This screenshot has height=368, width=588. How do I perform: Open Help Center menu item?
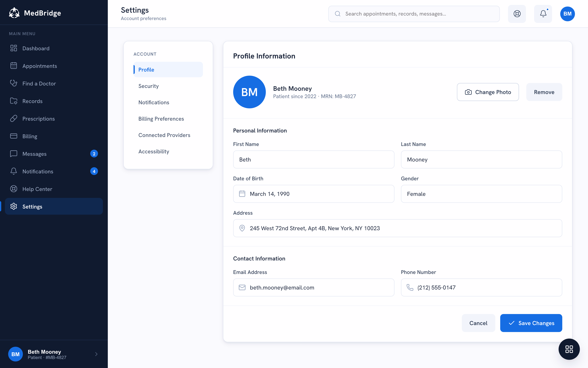(x=54, y=189)
